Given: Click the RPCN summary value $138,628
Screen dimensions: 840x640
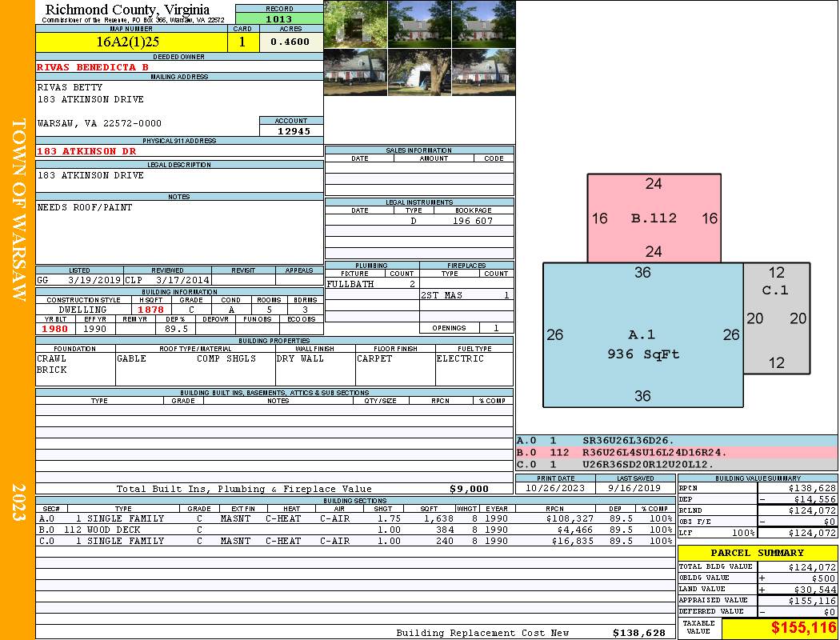Looking at the screenshot, I should (812, 489).
